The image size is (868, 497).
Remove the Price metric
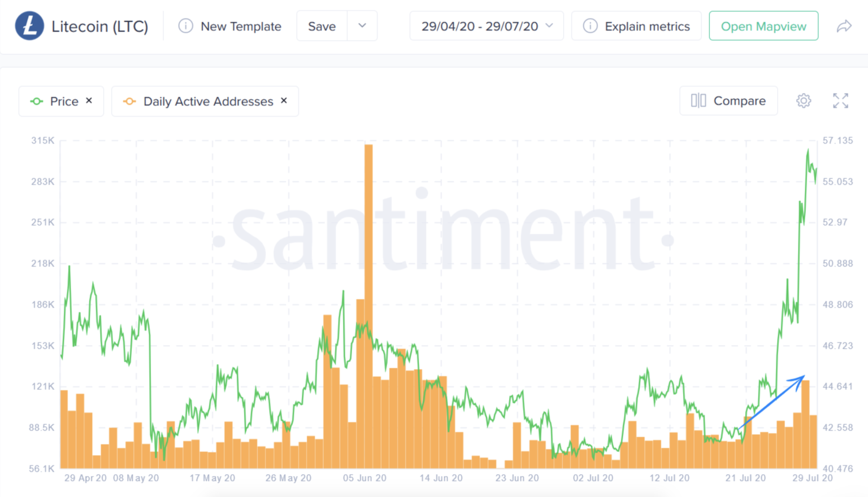89,101
